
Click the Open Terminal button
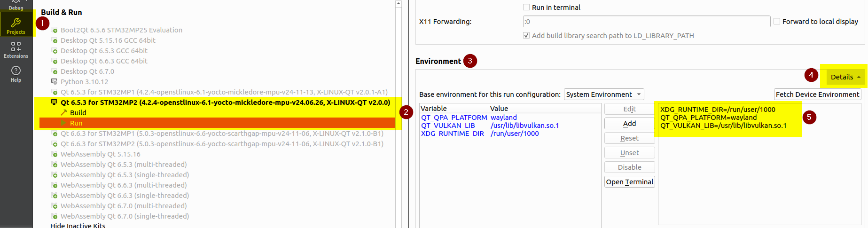630,182
